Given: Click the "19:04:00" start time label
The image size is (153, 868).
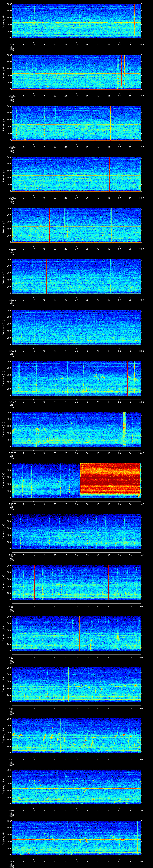Looking at the screenshot, I should coord(12,198).
